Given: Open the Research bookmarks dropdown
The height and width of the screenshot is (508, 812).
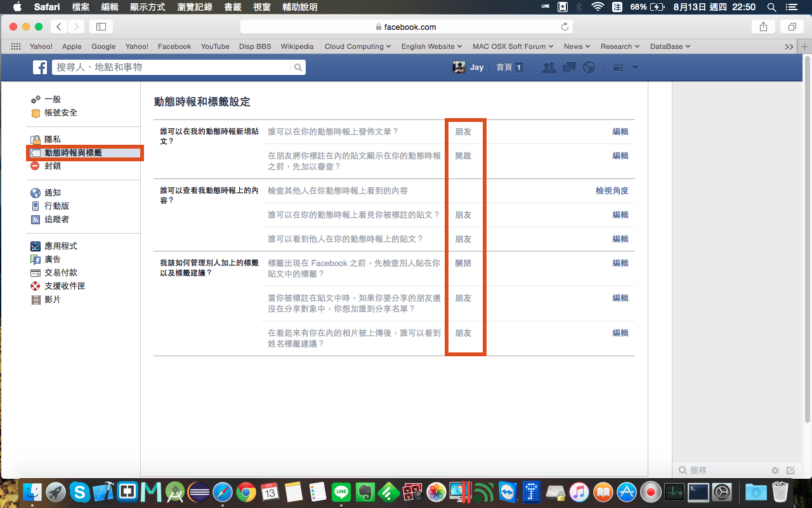Looking at the screenshot, I should (620, 46).
